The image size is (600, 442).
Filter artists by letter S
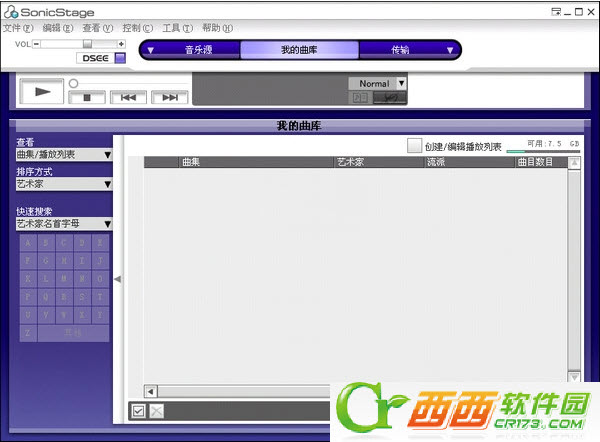tap(82, 297)
